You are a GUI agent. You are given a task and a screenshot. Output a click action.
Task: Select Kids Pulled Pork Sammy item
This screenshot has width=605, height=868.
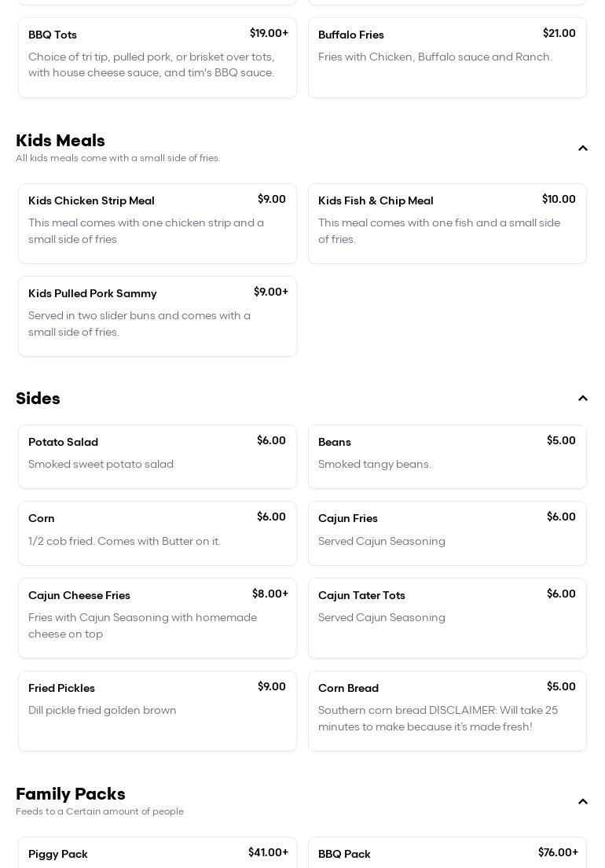pyautogui.click(x=157, y=316)
